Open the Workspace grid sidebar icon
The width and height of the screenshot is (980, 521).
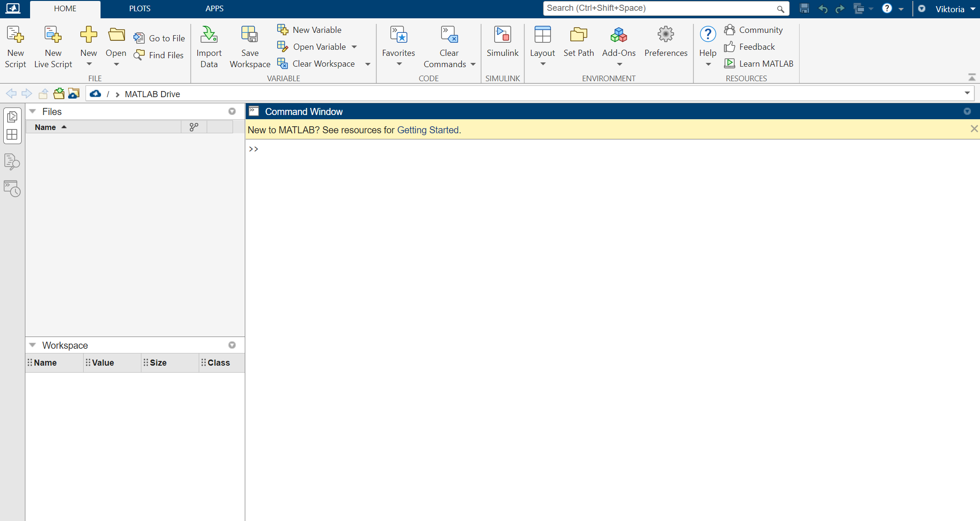[x=12, y=135]
